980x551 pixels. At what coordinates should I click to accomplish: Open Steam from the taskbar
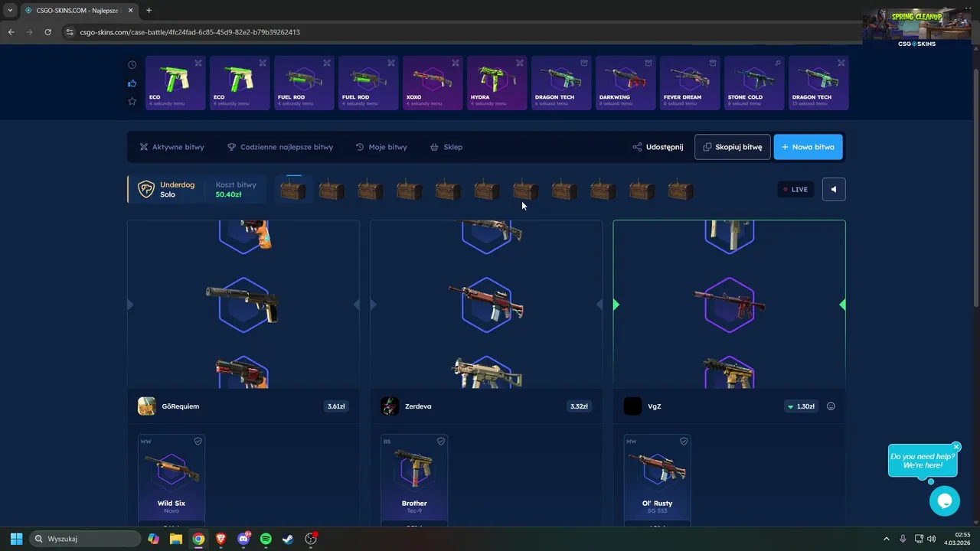tap(288, 539)
